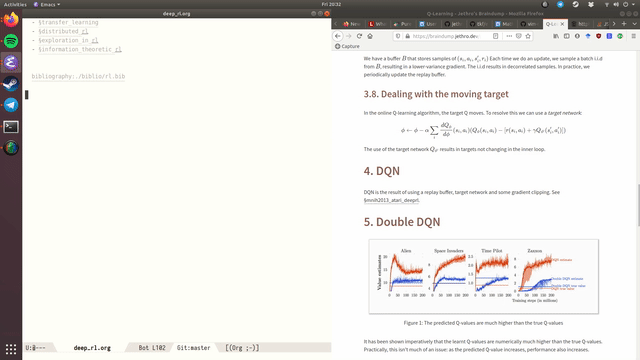640x360 pixels.
Task: Open Telegram from the dock
Action: pyautogui.click(x=11, y=105)
